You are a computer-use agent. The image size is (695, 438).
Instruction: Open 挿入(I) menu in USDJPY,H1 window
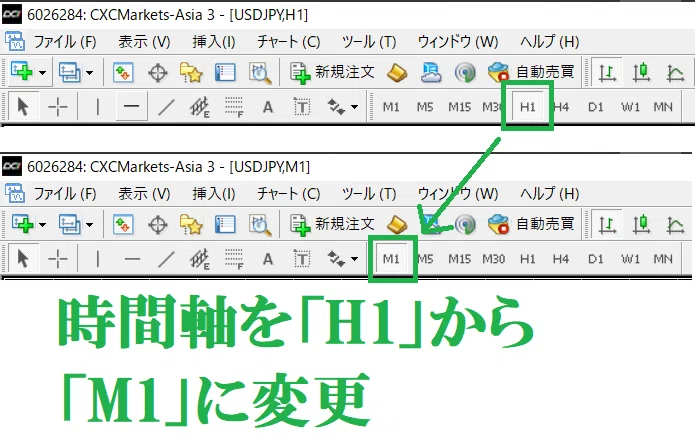(214, 42)
